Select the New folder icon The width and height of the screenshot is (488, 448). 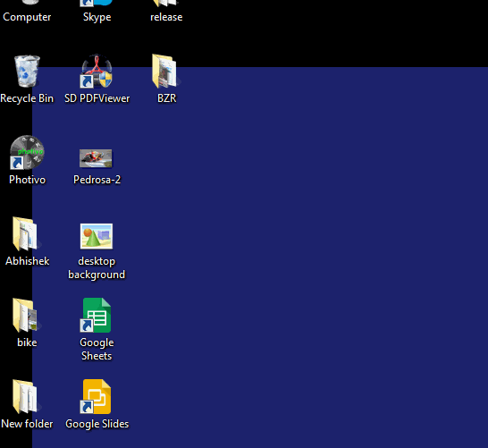26,397
